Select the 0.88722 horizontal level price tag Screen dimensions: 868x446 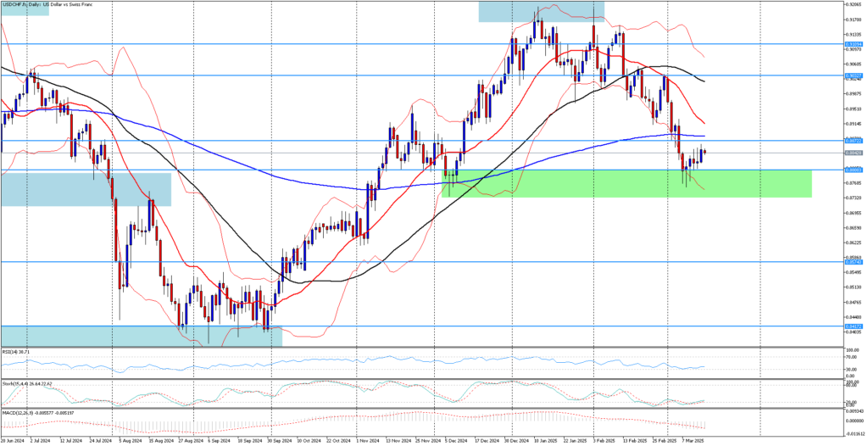pyautogui.click(x=853, y=141)
